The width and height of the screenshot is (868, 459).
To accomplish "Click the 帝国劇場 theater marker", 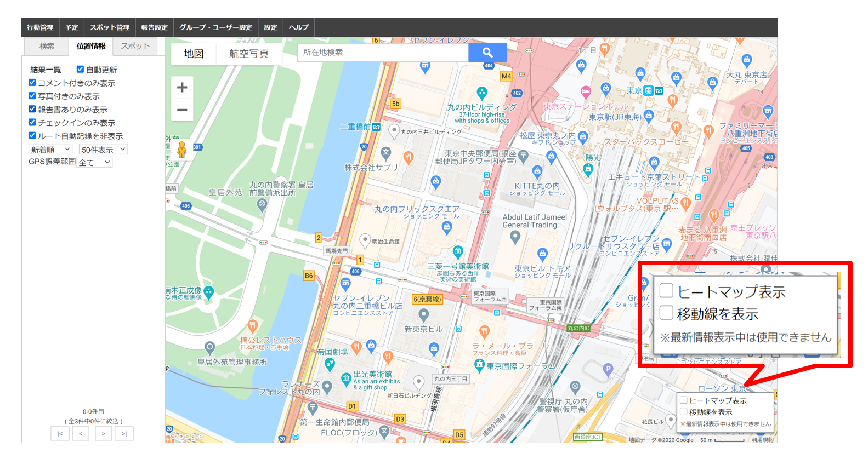I will coord(330,364).
